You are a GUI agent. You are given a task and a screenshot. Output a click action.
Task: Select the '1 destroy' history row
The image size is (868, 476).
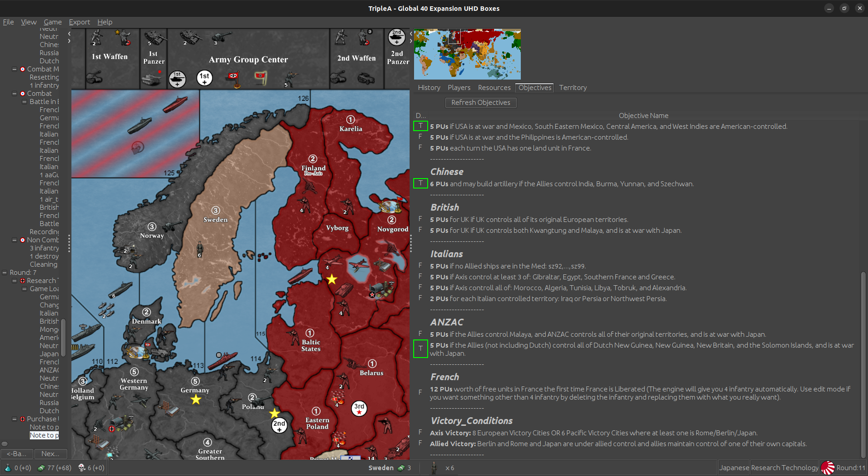pos(44,256)
